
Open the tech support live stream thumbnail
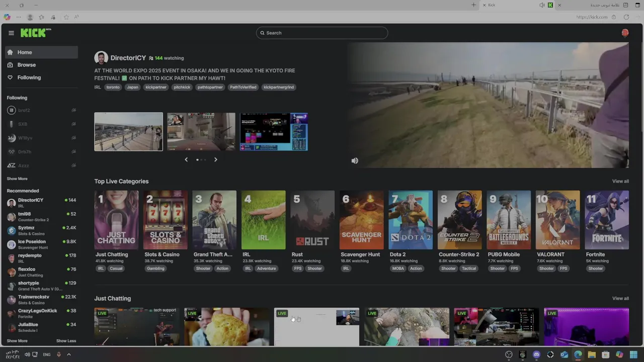(x=136, y=327)
